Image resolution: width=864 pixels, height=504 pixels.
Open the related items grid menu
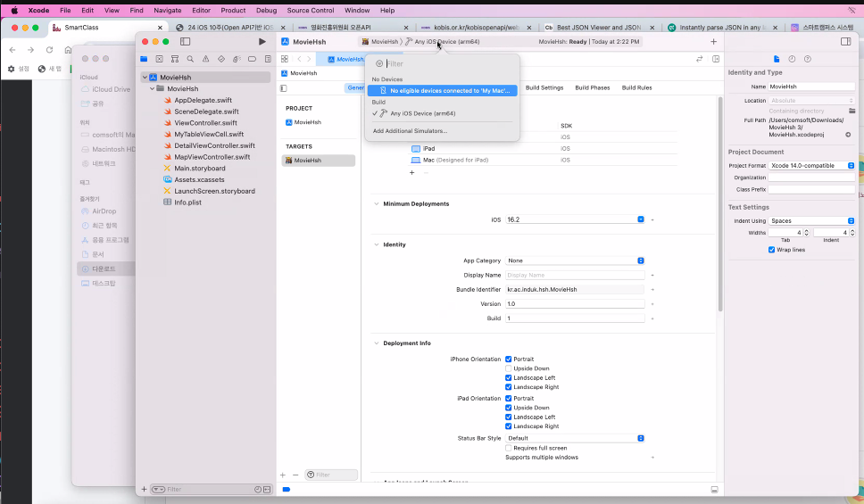[x=285, y=59]
